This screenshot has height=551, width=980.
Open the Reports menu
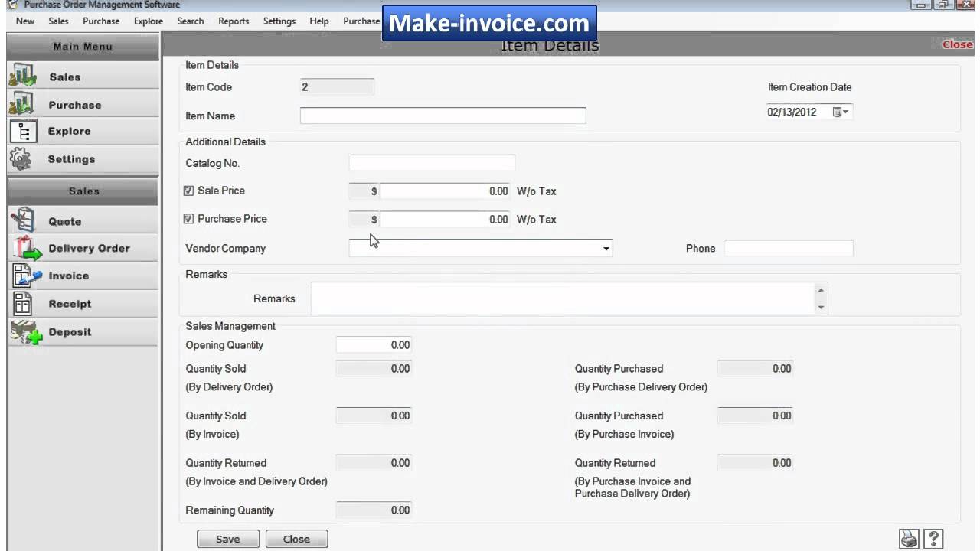(234, 21)
